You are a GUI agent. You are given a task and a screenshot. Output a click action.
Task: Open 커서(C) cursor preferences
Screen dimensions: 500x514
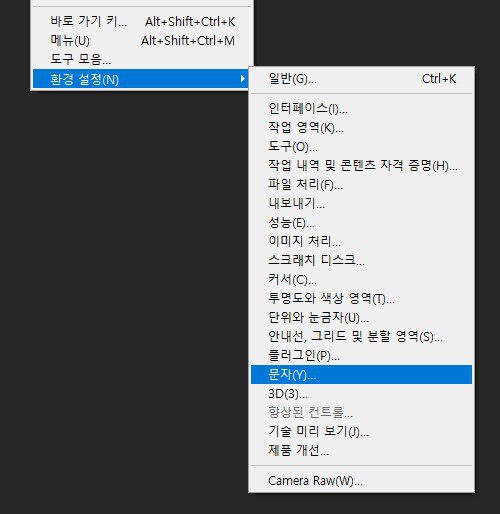click(361, 279)
